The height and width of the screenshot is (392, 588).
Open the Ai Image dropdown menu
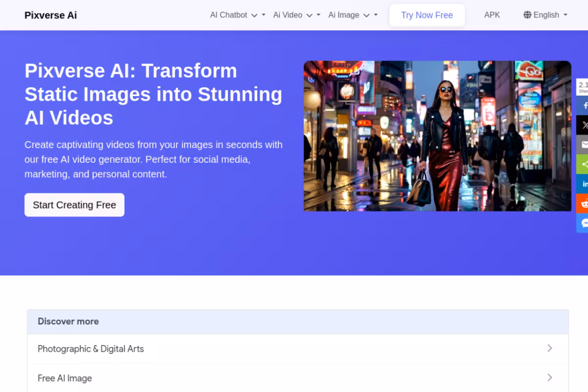click(x=353, y=15)
